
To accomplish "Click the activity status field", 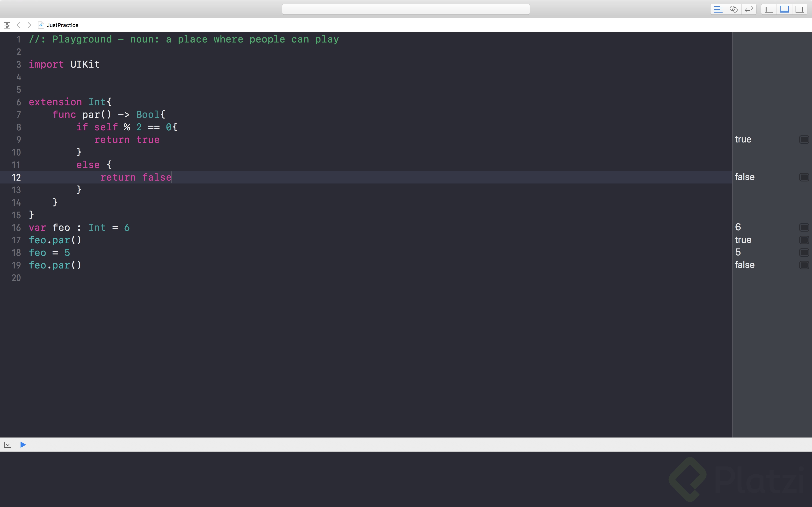I will click(406, 9).
